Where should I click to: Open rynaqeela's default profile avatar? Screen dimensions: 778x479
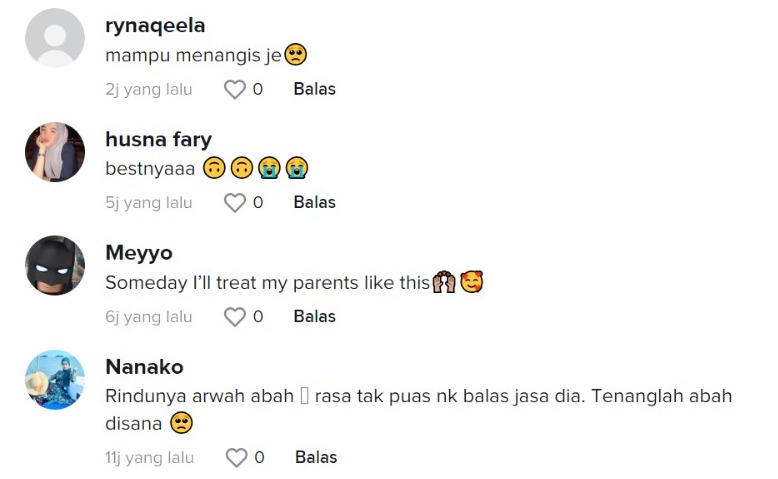55,38
